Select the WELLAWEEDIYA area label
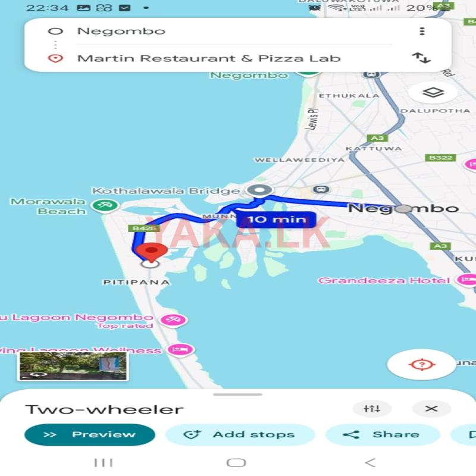This screenshot has width=476, height=476. click(300, 159)
